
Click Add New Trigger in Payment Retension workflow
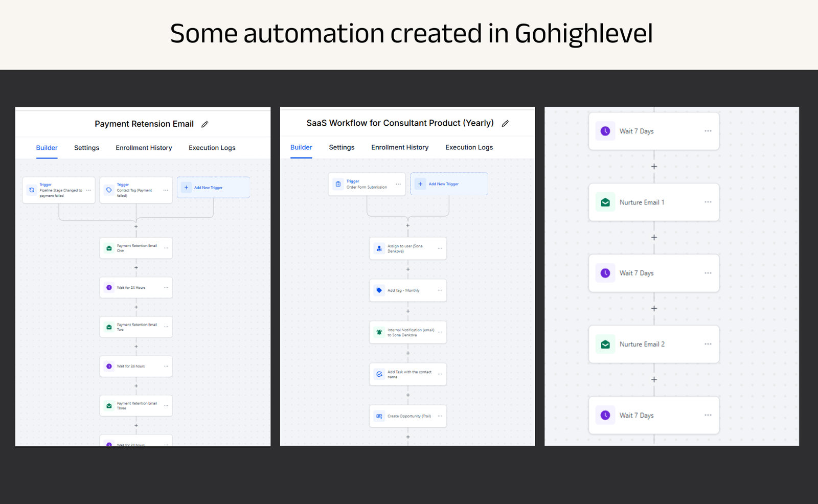(208, 188)
